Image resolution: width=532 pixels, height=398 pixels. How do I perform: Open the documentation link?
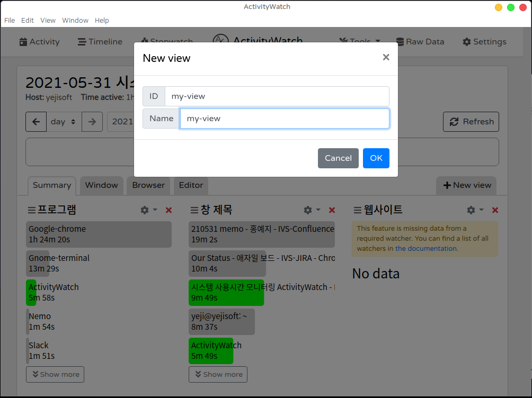pos(426,248)
